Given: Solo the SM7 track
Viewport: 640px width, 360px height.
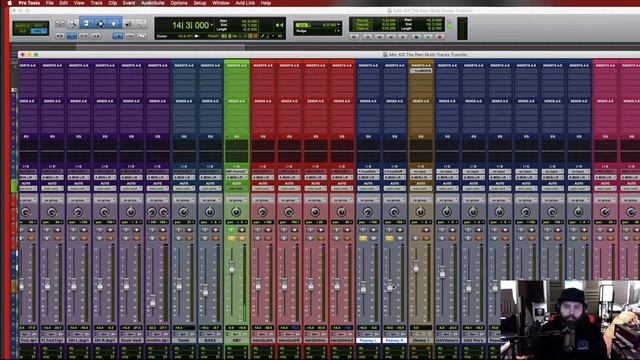Looking at the screenshot, I should [231, 238].
